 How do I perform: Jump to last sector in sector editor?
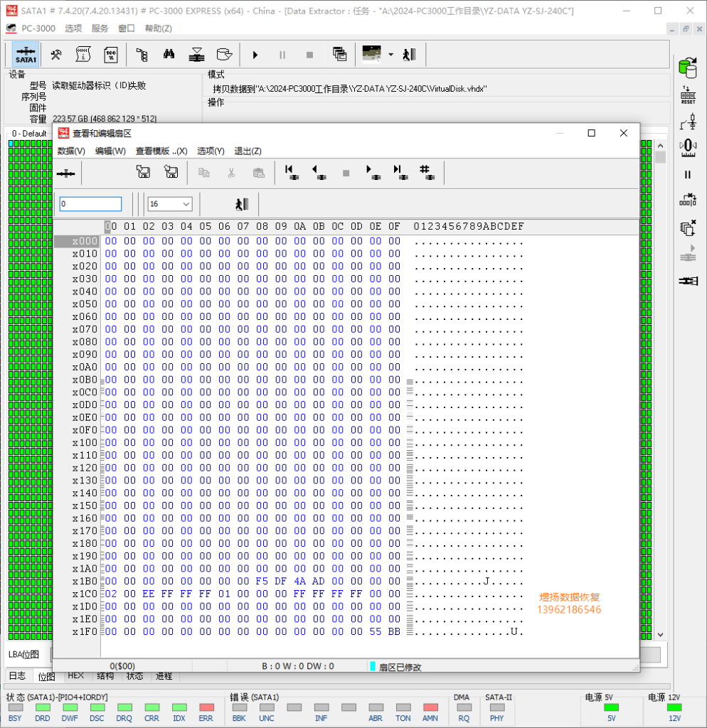pyautogui.click(x=400, y=172)
